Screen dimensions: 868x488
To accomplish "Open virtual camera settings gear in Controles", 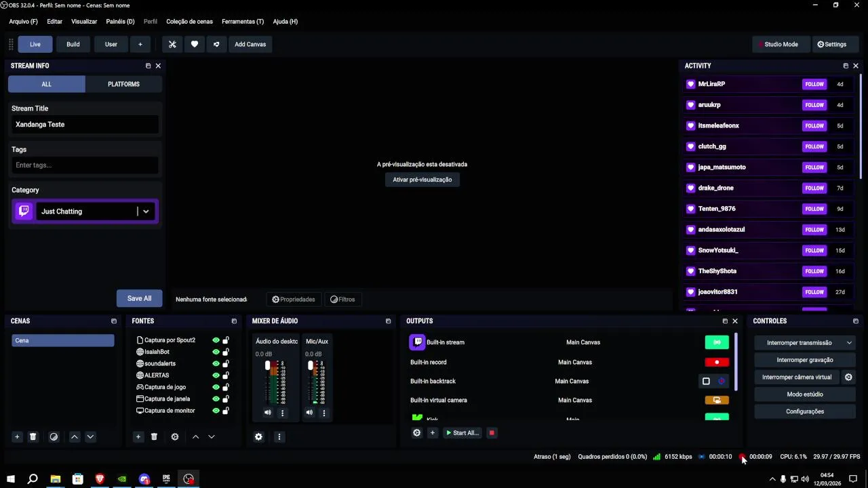I will (848, 377).
